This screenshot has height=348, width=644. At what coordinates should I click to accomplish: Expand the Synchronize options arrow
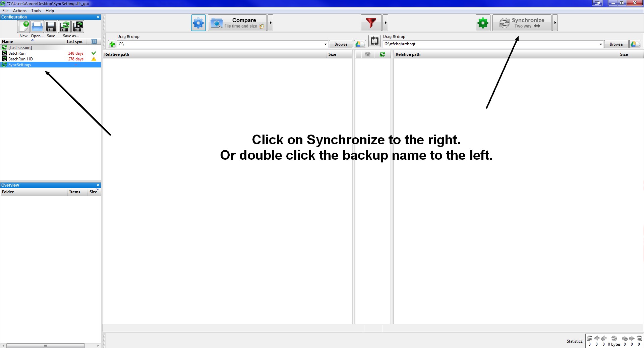(x=555, y=23)
